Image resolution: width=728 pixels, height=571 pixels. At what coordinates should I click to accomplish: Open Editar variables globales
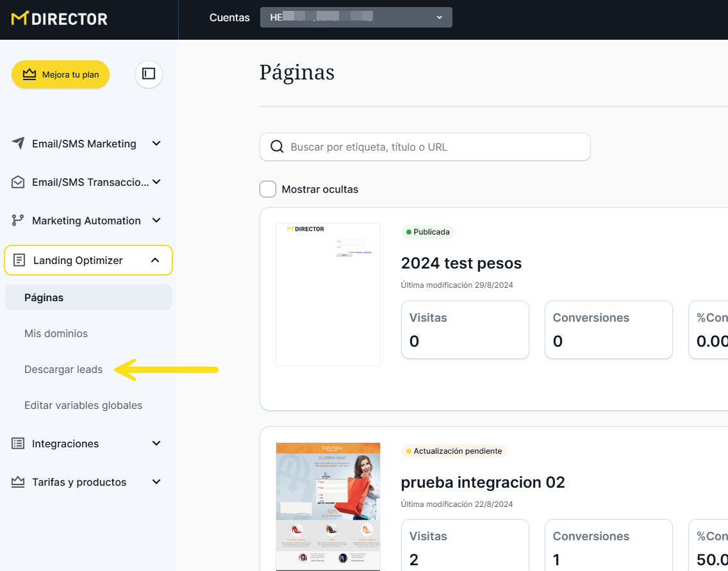(x=83, y=405)
